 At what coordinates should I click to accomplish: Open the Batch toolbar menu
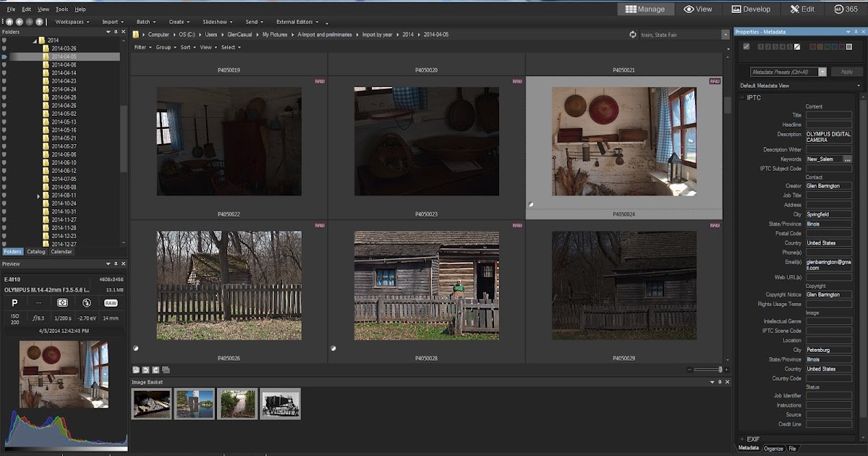[x=145, y=22]
